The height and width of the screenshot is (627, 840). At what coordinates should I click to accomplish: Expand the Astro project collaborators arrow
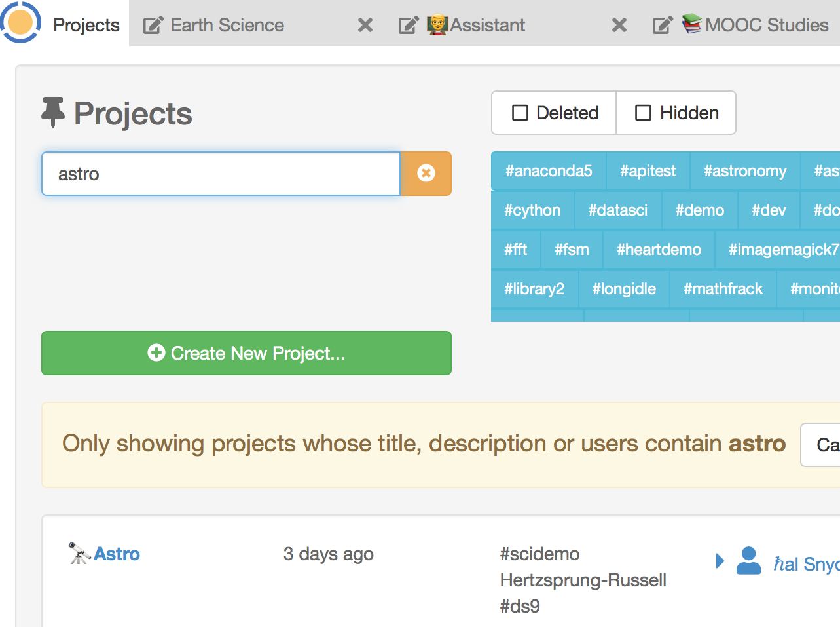(x=720, y=561)
